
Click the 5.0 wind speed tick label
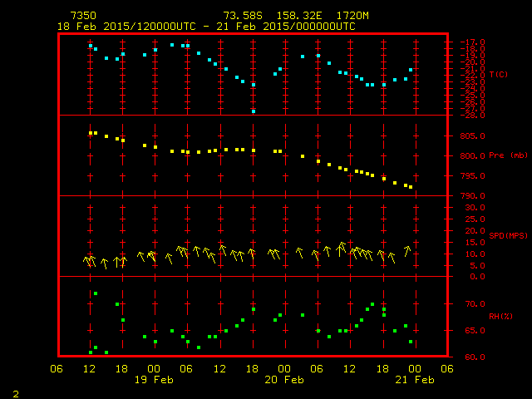477,266
